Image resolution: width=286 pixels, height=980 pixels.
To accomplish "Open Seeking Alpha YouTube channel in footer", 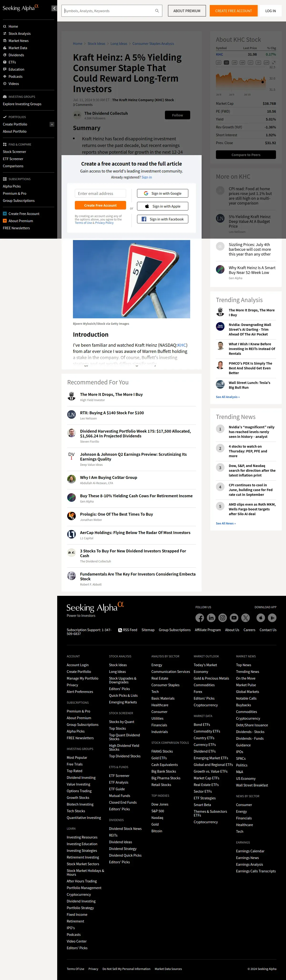I will click(234, 618).
